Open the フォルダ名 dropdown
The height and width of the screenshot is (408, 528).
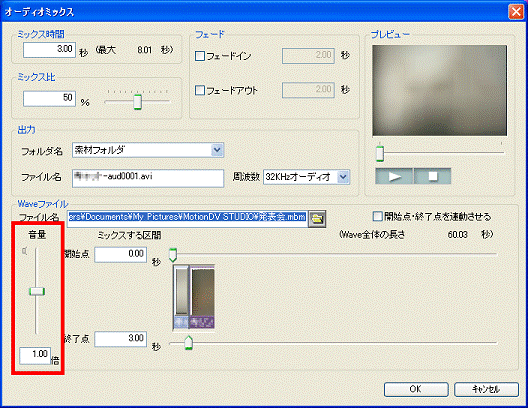217,150
